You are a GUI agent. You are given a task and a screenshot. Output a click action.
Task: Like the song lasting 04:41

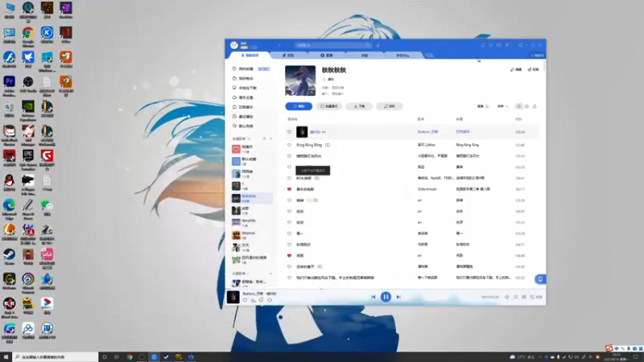[x=289, y=178]
